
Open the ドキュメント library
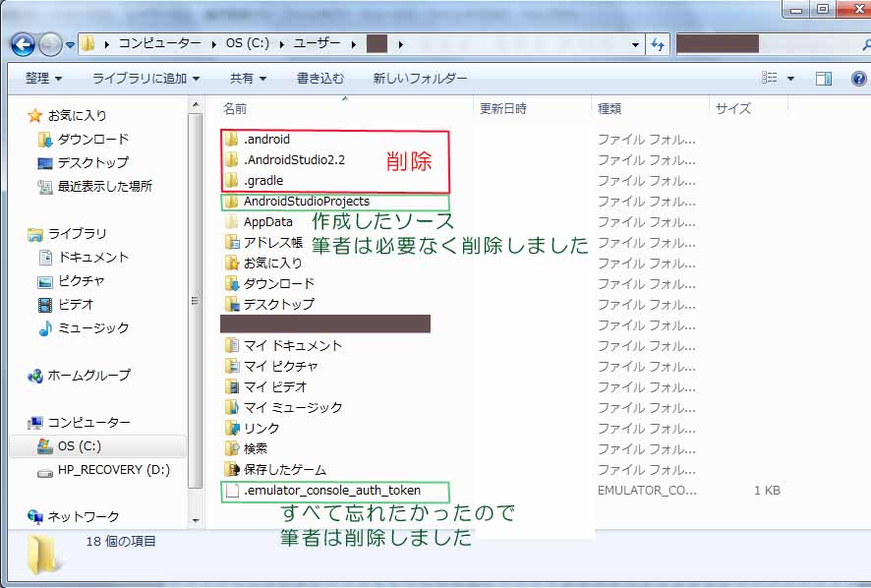[x=83, y=258]
